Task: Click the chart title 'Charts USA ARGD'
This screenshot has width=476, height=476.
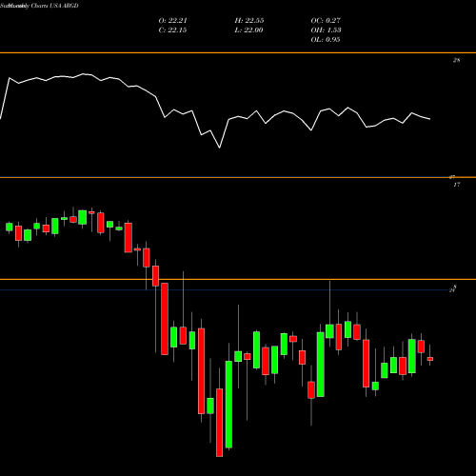Action: point(54,6)
